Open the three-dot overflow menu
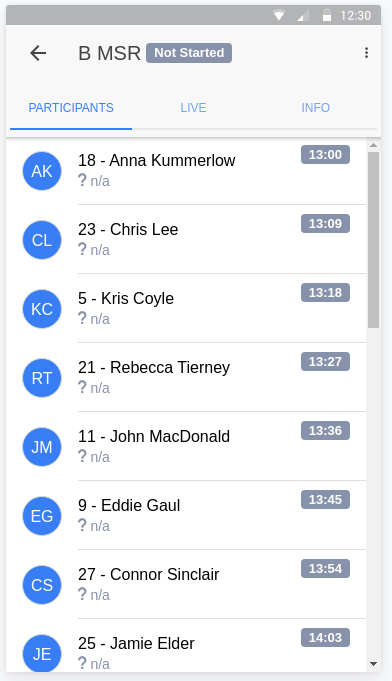 366,53
